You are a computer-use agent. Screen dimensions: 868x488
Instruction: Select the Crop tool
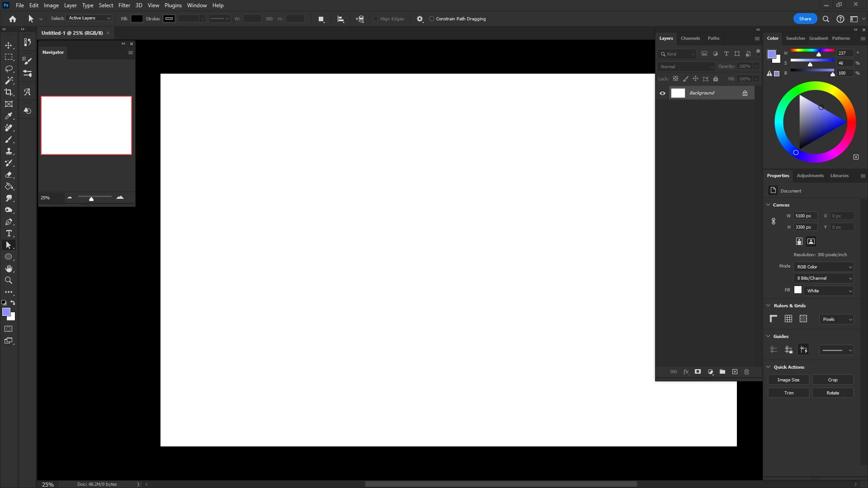[9, 92]
